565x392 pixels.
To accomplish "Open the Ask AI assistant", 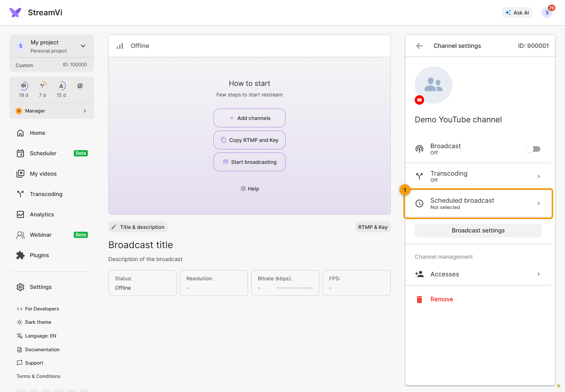I will (x=517, y=13).
